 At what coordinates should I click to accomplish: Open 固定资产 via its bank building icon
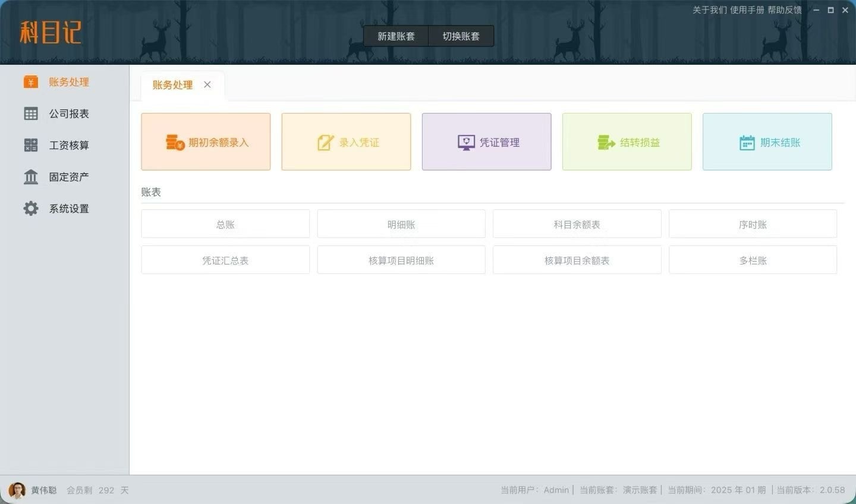coord(31,177)
